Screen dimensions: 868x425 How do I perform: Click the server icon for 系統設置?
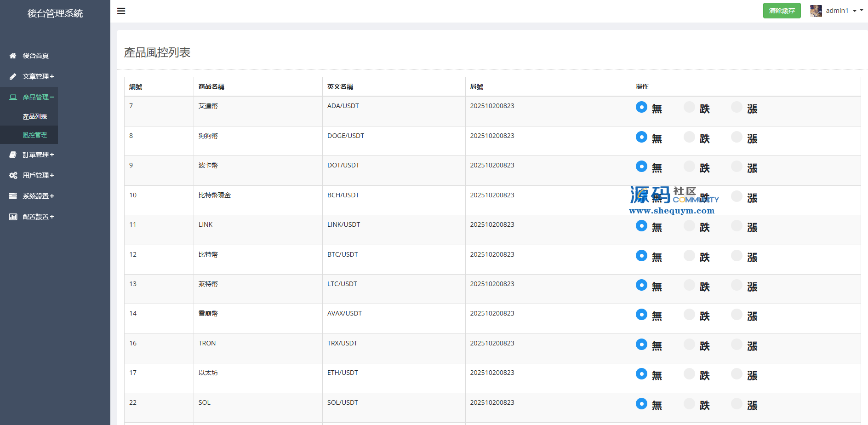(x=13, y=196)
